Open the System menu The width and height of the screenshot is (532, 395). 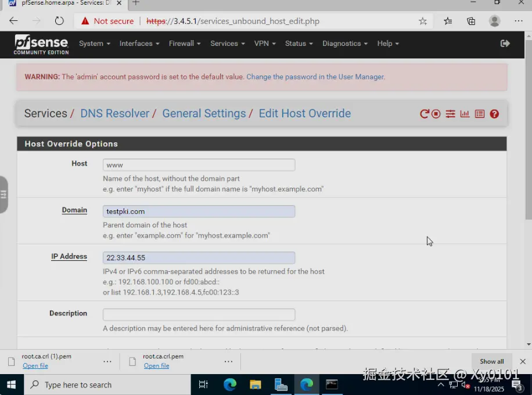[x=95, y=44]
